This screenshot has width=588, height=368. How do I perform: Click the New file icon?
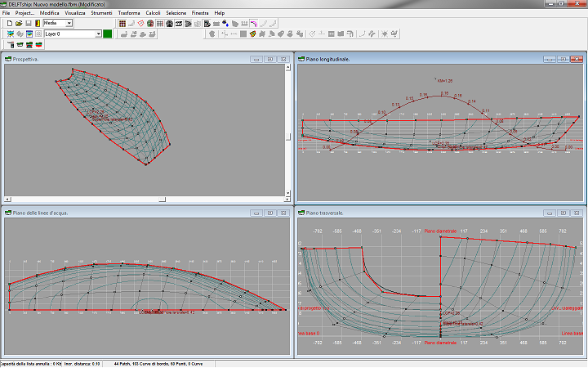(x=10, y=23)
